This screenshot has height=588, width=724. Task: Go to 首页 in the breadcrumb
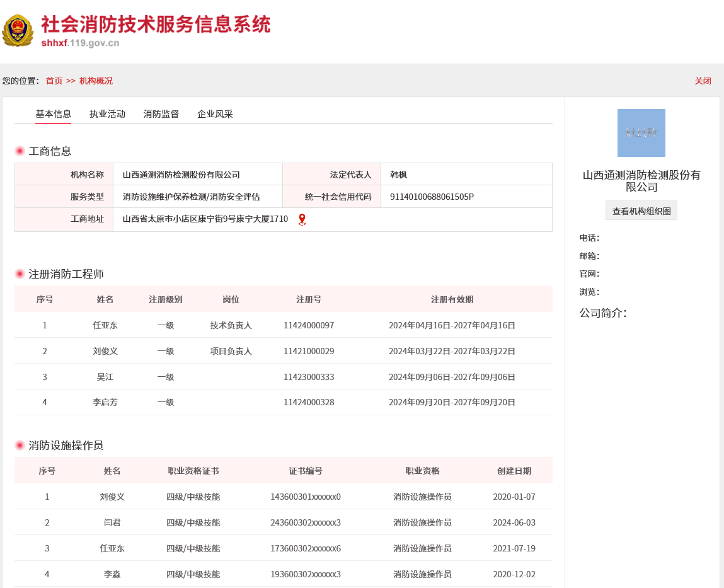(54, 81)
